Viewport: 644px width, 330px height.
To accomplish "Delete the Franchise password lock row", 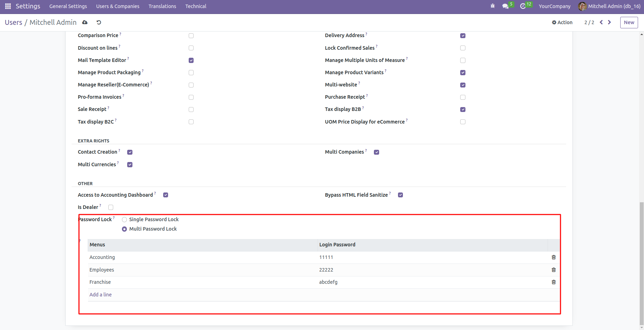I will click(x=553, y=282).
